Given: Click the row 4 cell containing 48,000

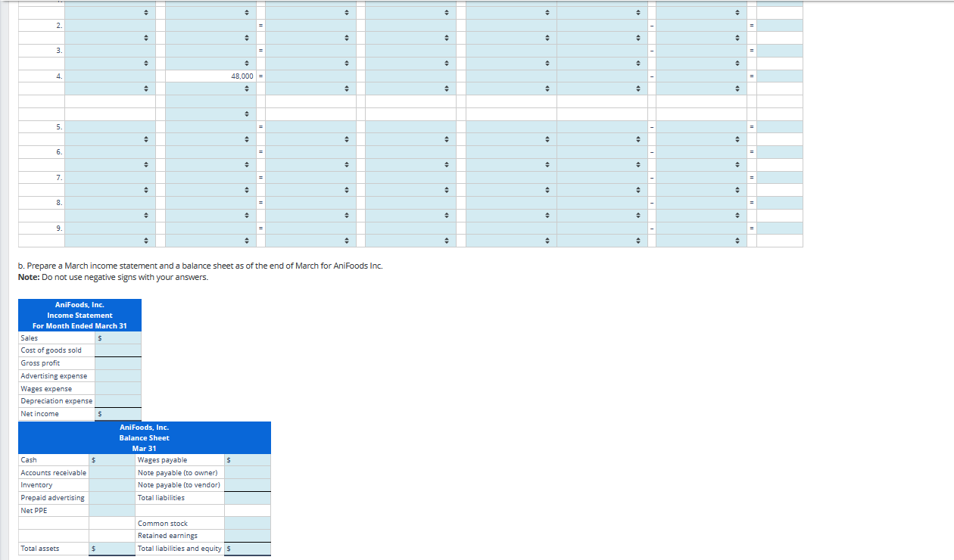Looking at the screenshot, I should [210, 76].
